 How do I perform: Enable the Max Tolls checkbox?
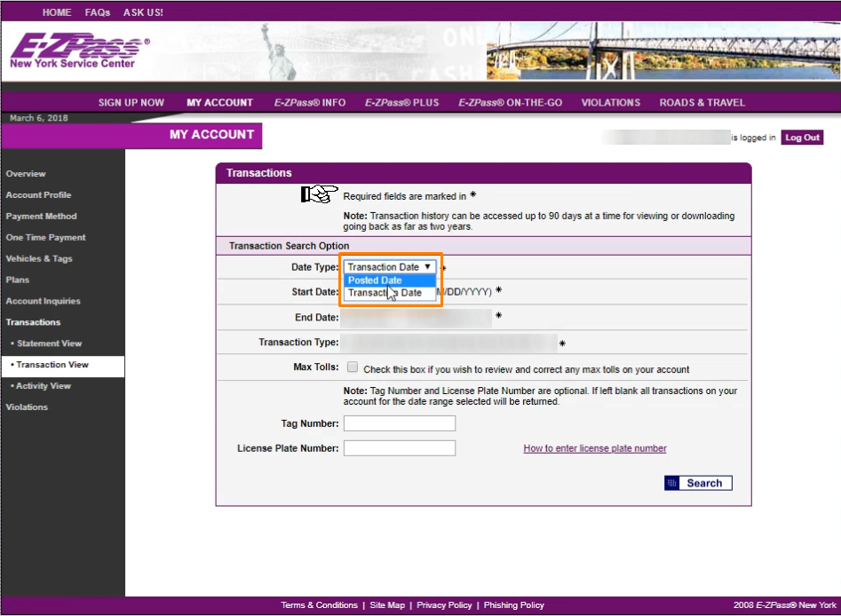[x=352, y=367]
